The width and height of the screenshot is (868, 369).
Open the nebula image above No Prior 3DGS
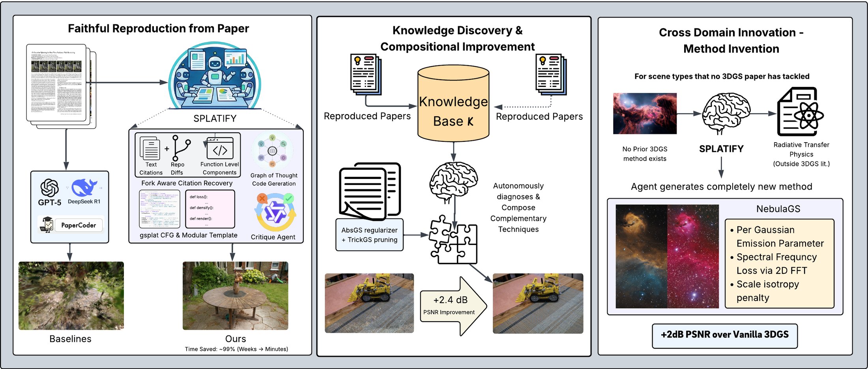pyautogui.click(x=645, y=113)
